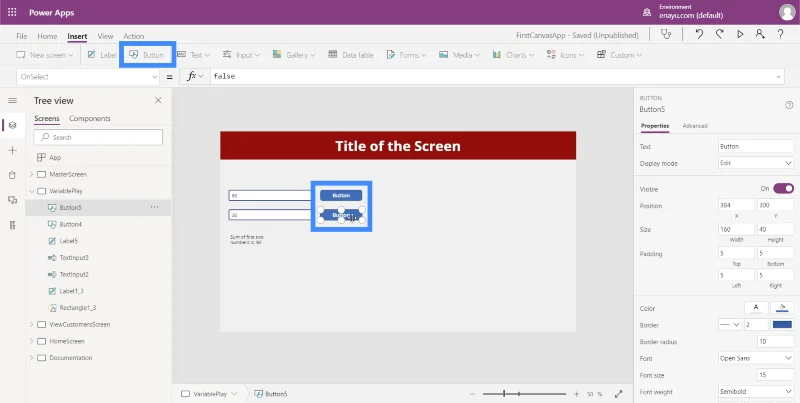
Task: Zoom in with the plus icon
Action: tap(577, 394)
